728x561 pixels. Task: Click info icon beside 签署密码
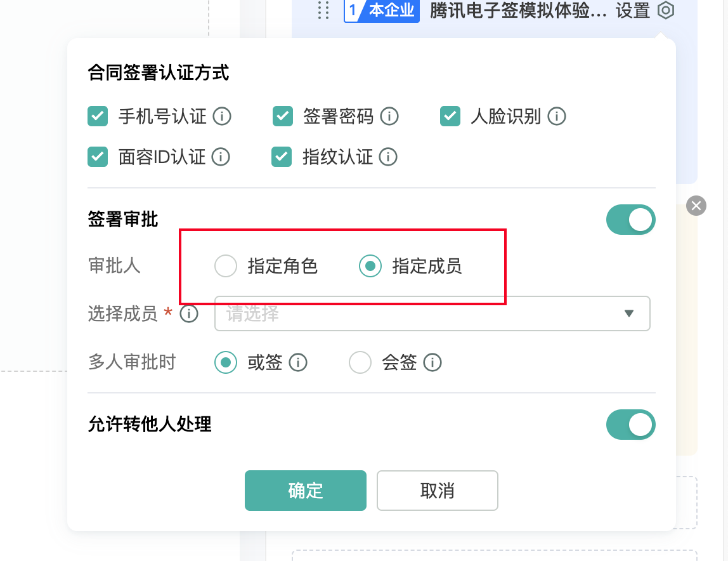389,116
